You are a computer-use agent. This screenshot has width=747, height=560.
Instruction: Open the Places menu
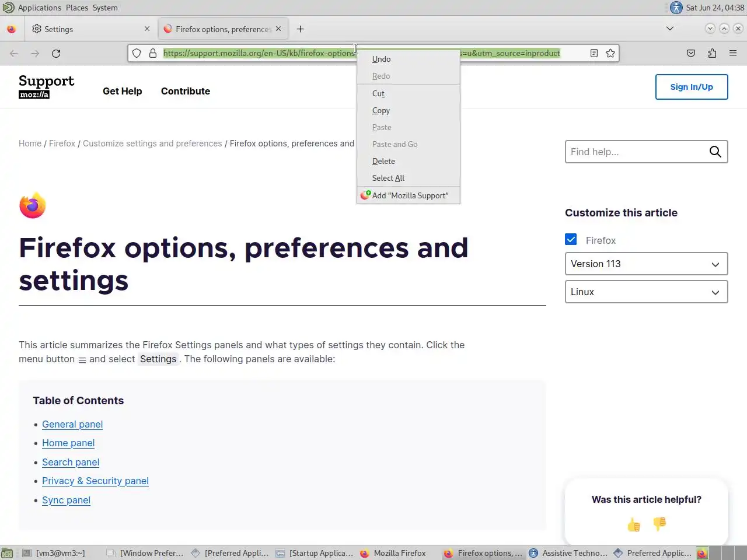77,8
